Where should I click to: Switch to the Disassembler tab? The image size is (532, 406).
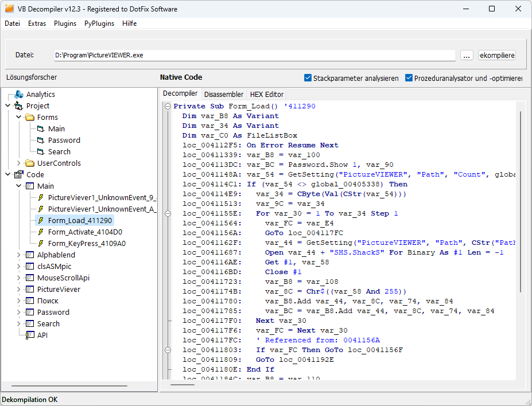(224, 94)
